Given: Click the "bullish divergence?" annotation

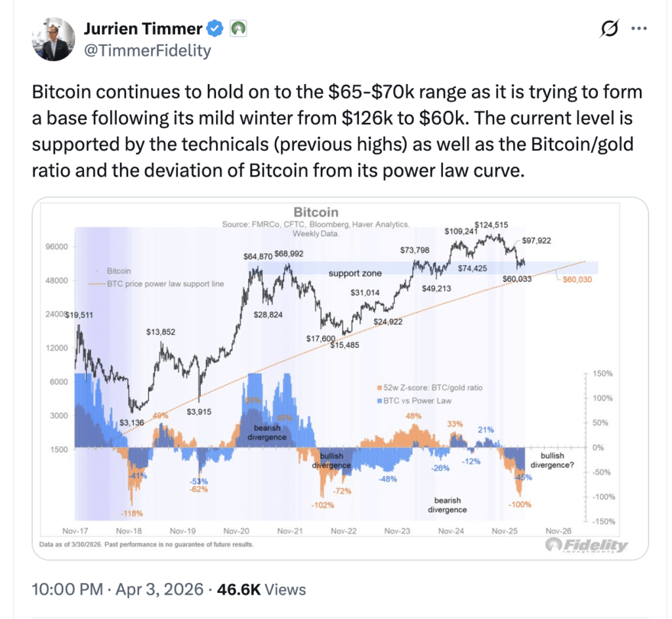Looking at the screenshot, I should pyautogui.click(x=556, y=460).
